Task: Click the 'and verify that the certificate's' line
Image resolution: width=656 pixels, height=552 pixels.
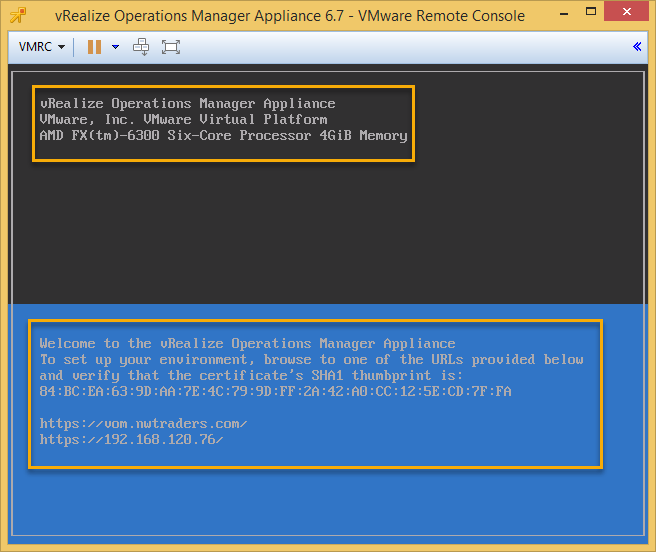Action: 251,375
